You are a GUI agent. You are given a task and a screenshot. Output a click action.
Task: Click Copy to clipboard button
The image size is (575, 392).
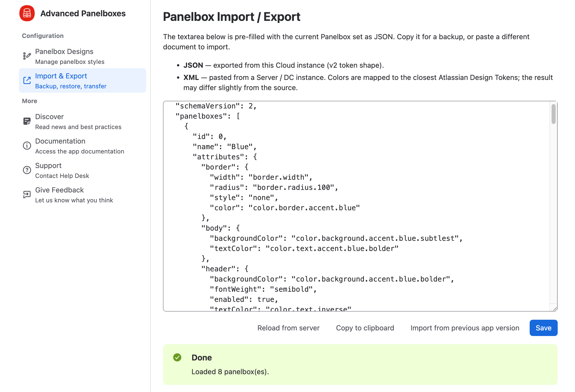365,328
